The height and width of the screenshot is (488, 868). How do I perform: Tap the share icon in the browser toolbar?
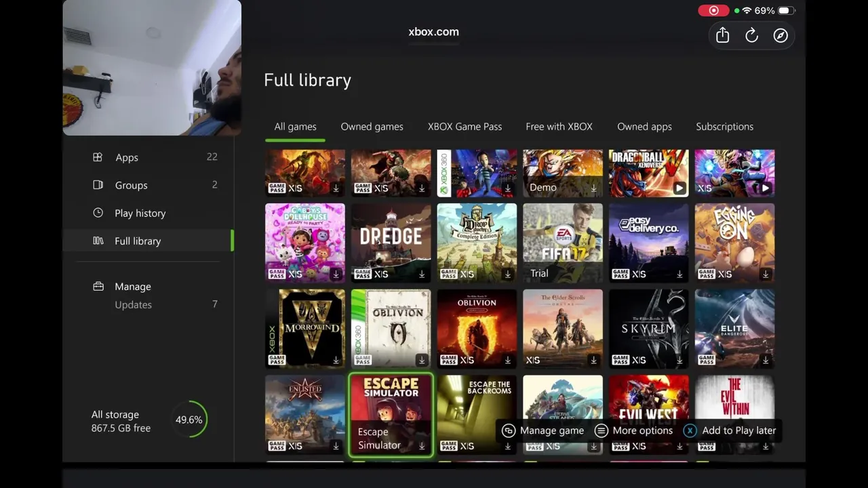click(722, 35)
